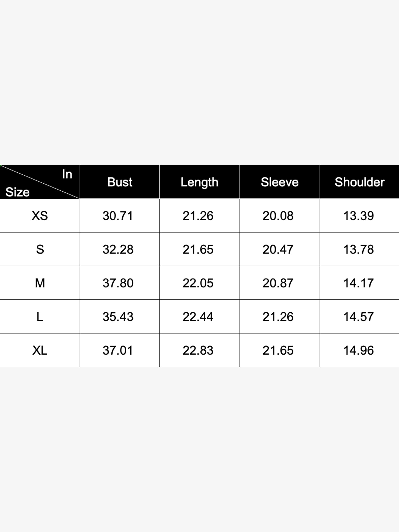This screenshot has width=399, height=532.
Task: Click the S length value 21.65
Action: tap(198, 250)
